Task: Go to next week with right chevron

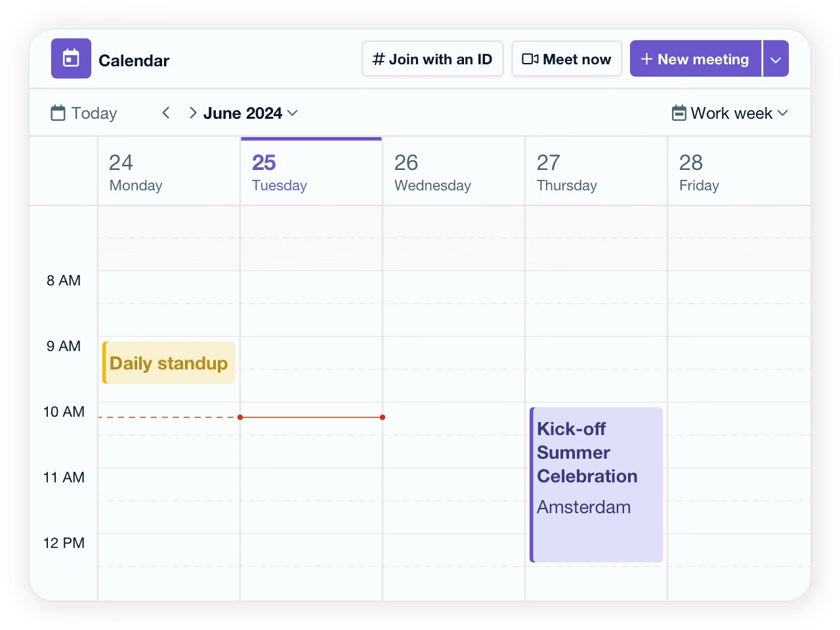Action: coord(193,113)
